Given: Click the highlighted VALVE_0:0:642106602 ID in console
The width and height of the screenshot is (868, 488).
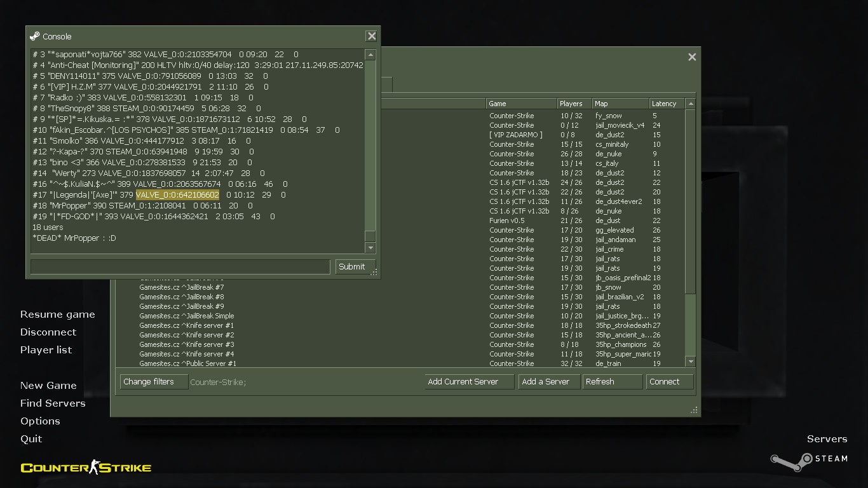Looking at the screenshot, I should [177, 195].
